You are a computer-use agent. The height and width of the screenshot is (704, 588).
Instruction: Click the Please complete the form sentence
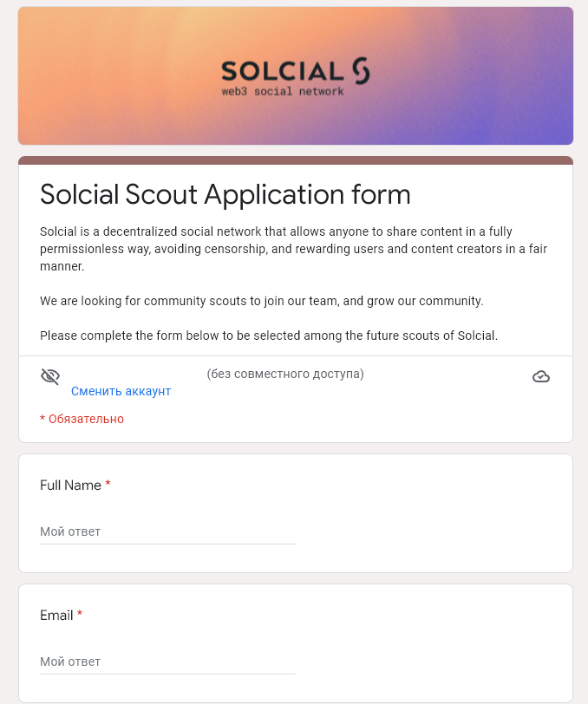(x=269, y=336)
